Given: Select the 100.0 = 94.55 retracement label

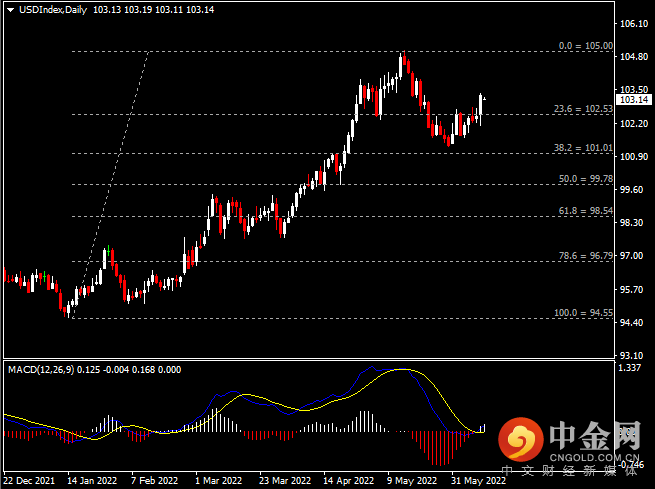Looking at the screenshot, I should [583, 312].
